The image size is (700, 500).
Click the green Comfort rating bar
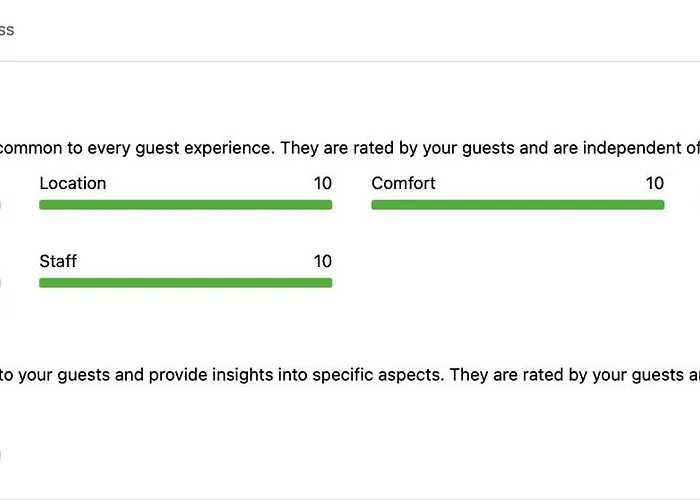click(x=517, y=205)
